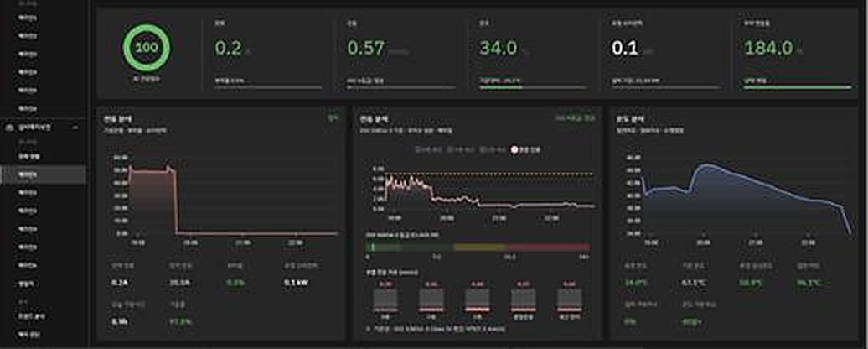Click the progress bar under the 0.57 value
The width and height of the screenshot is (868, 349).
[x=400, y=87]
